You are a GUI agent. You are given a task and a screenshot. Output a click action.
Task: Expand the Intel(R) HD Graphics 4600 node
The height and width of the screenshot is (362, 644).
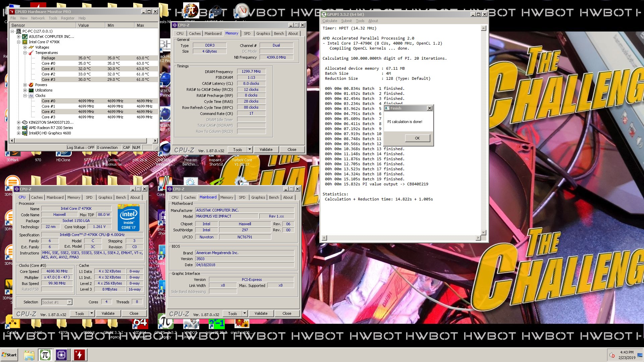click(x=19, y=133)
